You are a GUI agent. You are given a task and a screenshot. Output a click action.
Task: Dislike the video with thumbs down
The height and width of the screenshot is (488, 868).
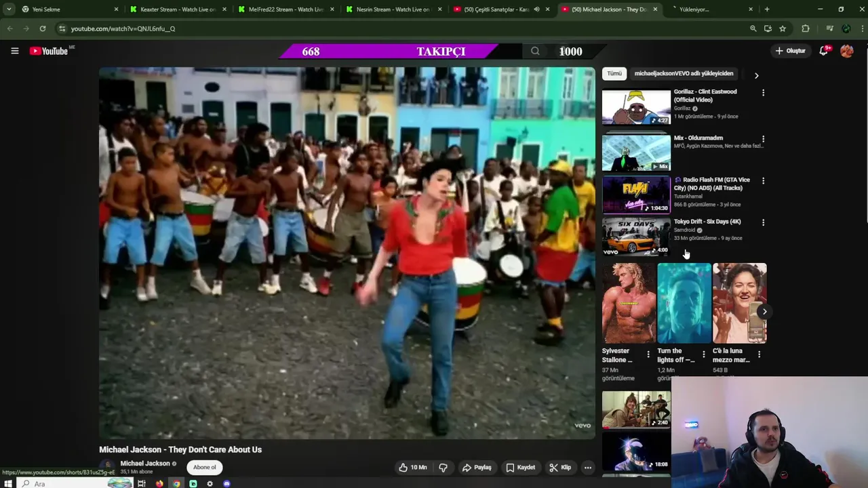click(x=443, y=467)
